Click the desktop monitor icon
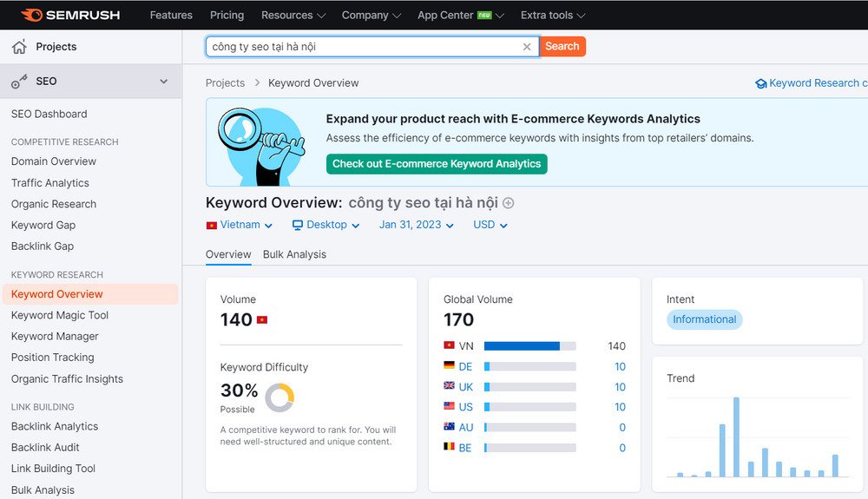The image size is (868, 499). point(298,225)
